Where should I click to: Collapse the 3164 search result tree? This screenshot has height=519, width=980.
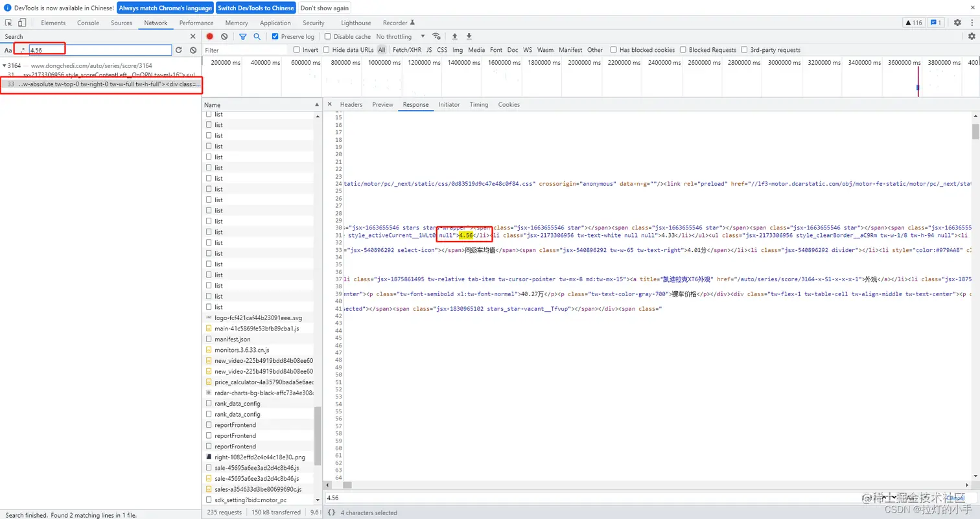(5, 65)
